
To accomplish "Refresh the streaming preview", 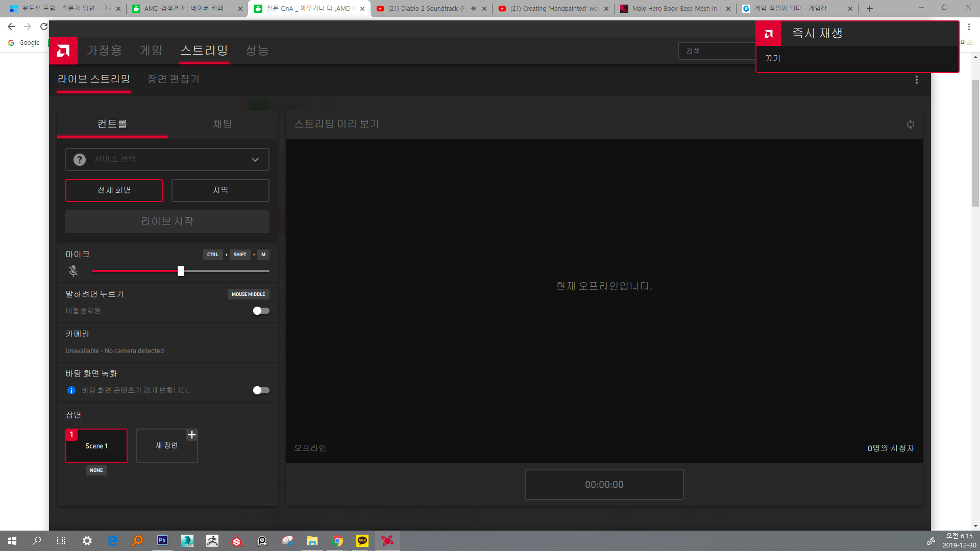I will (910, 124).
